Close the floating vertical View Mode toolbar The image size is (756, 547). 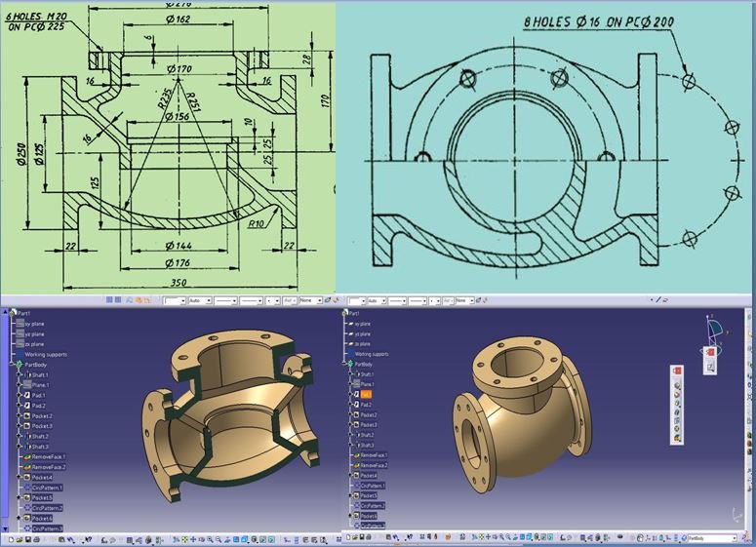[677, 371]
